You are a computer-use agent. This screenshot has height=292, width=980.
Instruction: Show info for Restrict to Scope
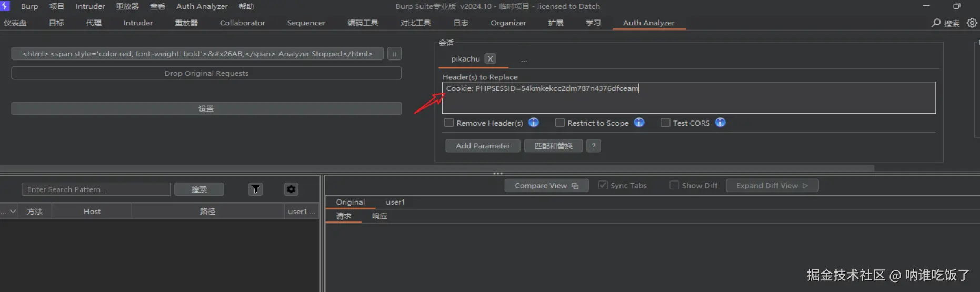(x=639, y=123)
